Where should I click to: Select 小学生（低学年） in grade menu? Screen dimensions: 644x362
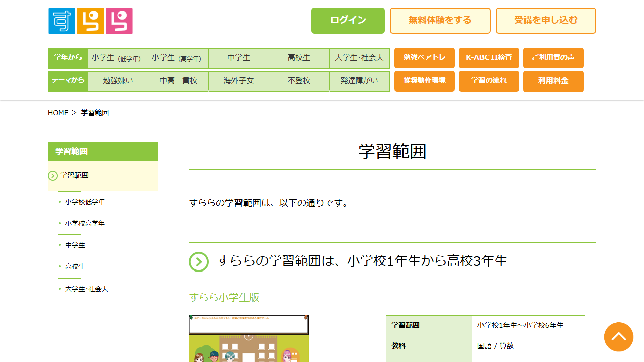point(118,58)
